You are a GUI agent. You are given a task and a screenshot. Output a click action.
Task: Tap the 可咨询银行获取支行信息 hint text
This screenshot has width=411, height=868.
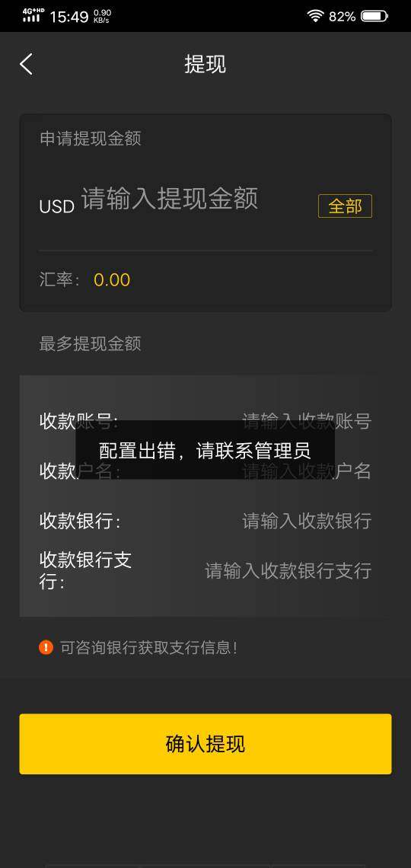pos(149,647)
